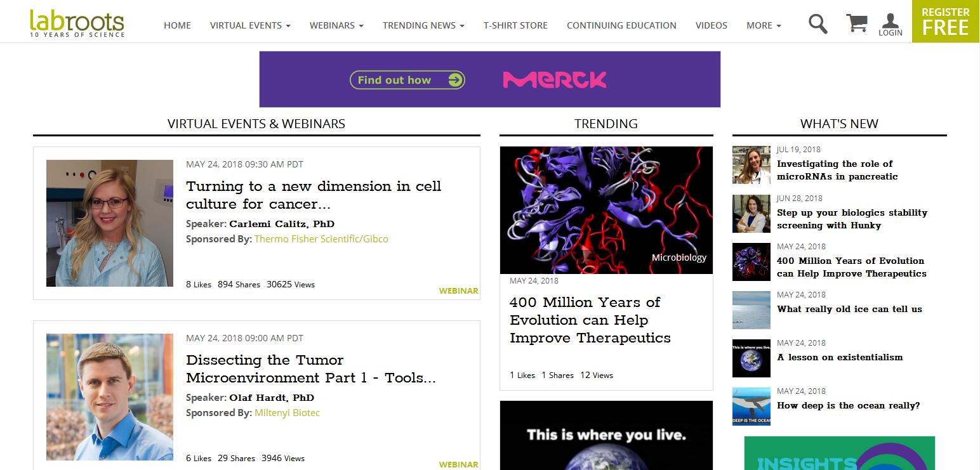Open the Olaf Hardt speaker photo
Screen dimensions: 980x470
[x=110, y=396]
